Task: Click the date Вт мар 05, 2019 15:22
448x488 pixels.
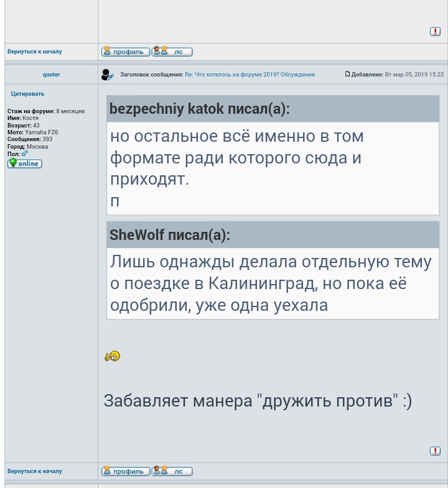Action: pos(414,75)
